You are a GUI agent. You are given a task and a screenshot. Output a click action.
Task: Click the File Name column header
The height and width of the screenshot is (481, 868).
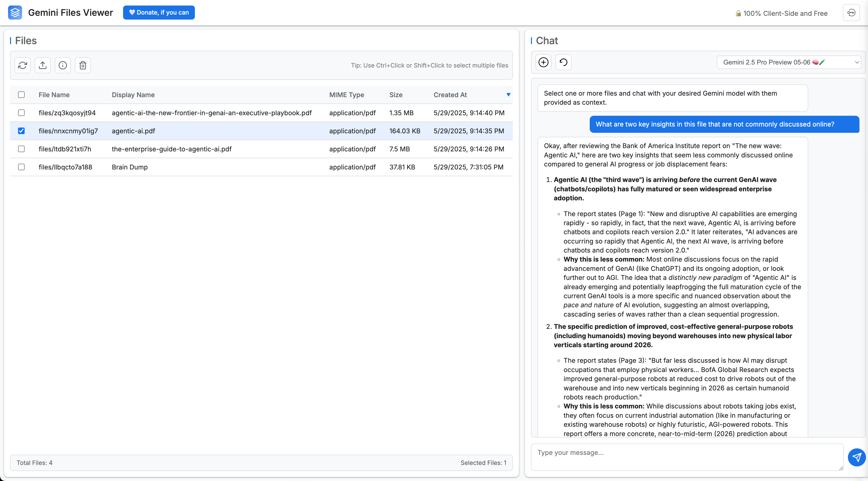coord(54,95)
